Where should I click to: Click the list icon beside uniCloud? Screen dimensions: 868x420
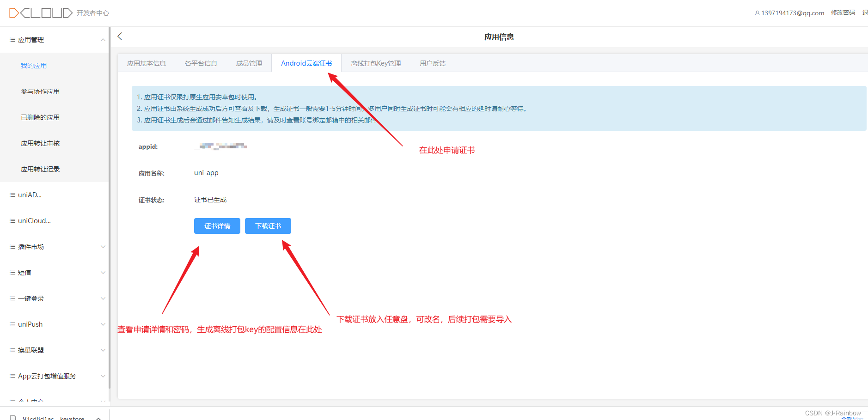(12, 221)
